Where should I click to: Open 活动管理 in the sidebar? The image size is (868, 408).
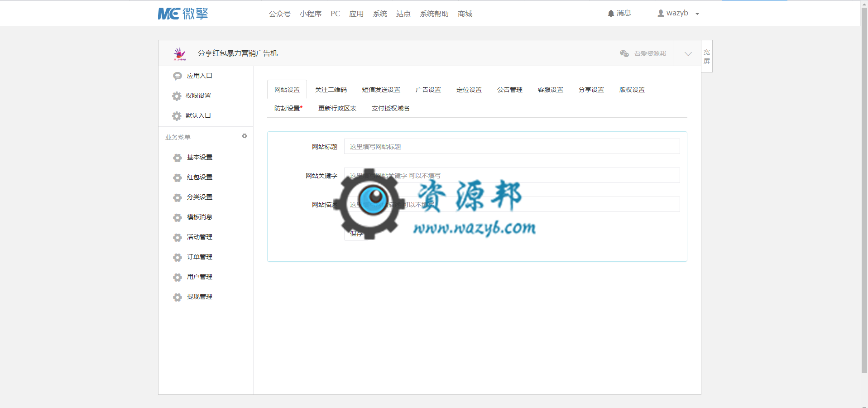point(200,237)
